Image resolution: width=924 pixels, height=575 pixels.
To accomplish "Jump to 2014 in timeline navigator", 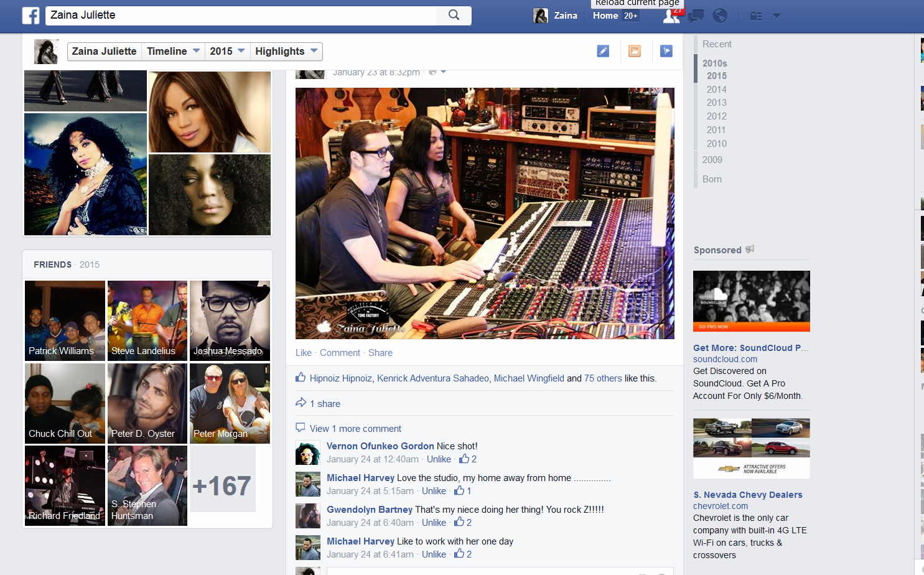I will 716,90.
